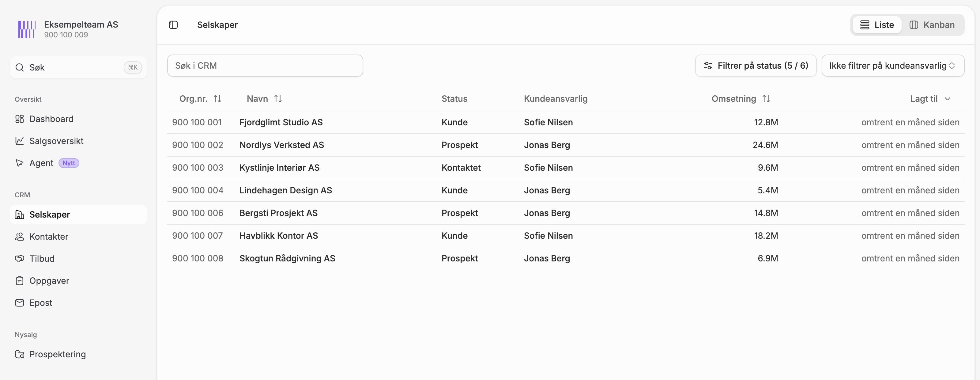Open Havblikk Kontor AS company

pos(566,236)
